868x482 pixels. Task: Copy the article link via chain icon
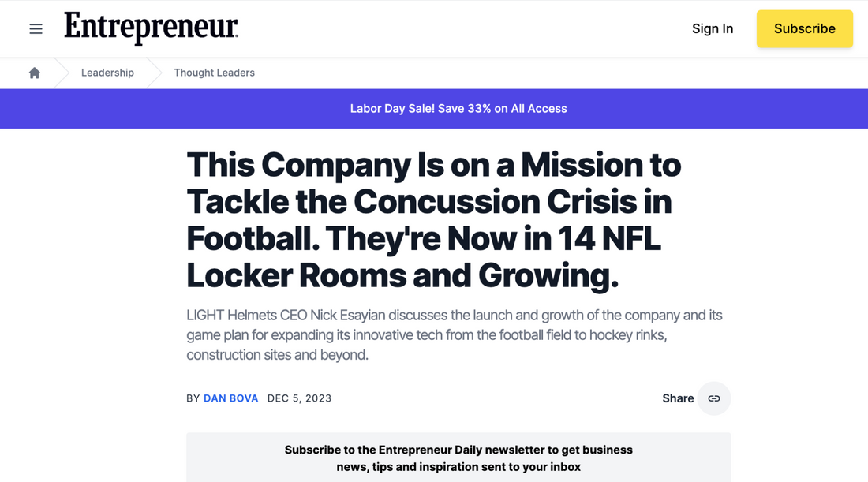(714, 398)
